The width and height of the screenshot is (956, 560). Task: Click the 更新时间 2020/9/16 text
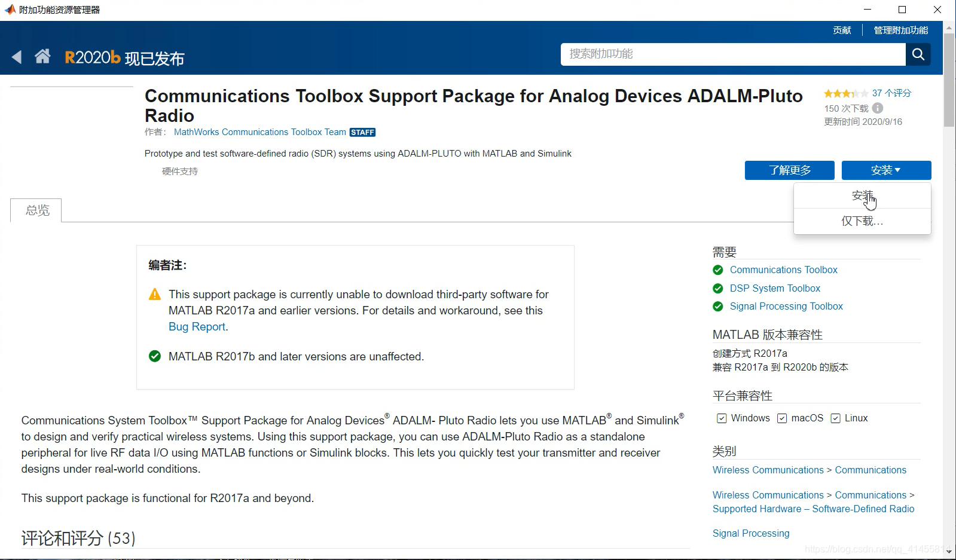tap(863, 122)
